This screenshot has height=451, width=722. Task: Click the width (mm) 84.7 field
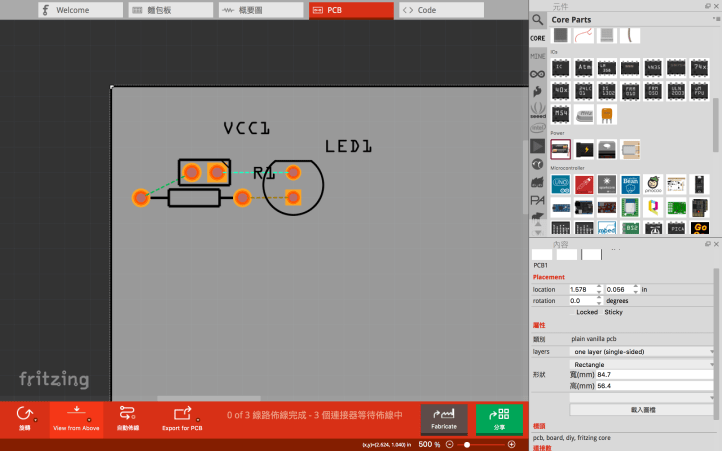pos(654,375)
